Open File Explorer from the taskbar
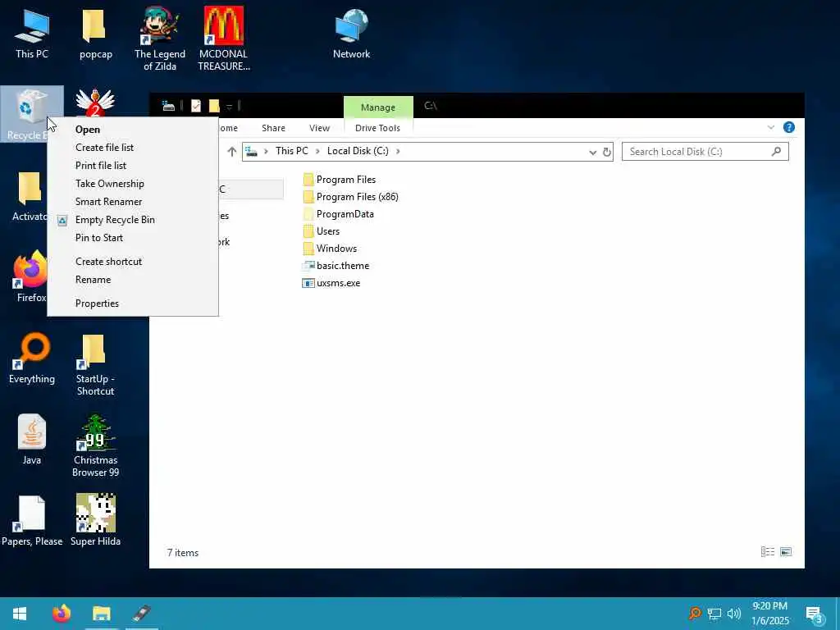Viewport: 840px width, 630px height. point(101,614)
